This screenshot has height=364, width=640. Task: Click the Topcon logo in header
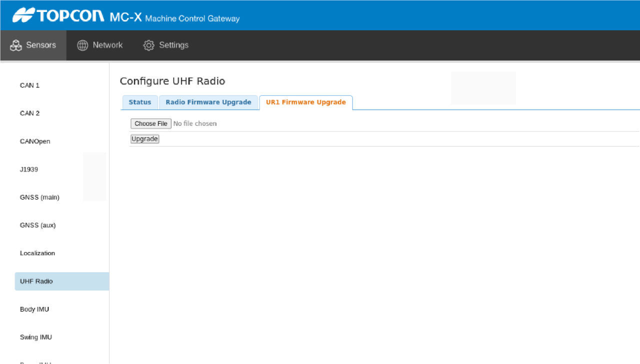pos(58,15)
